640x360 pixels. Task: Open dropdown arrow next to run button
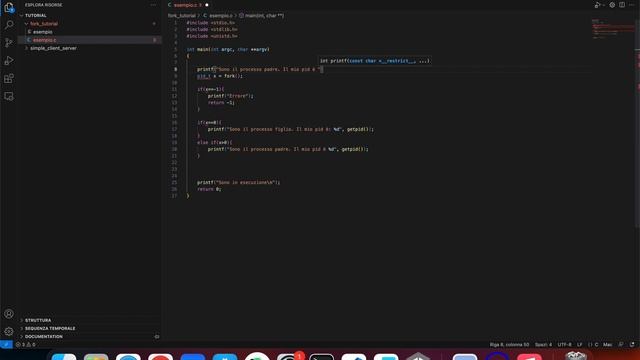[x=604, y=5]
